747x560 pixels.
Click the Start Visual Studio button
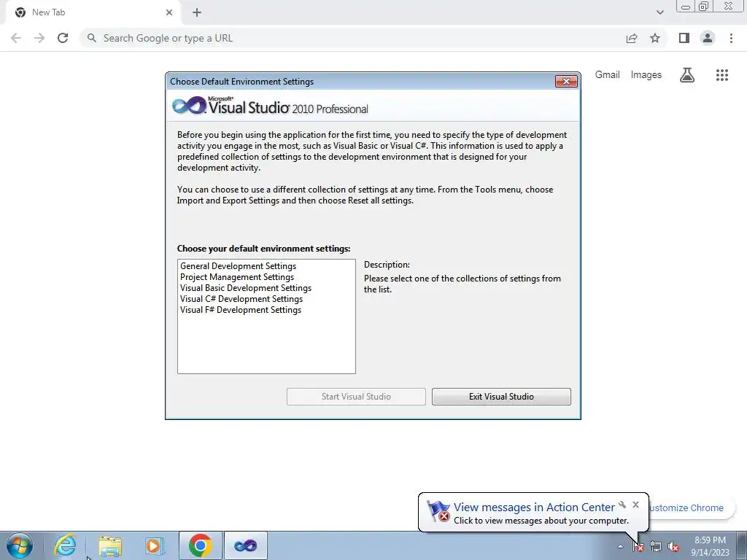(356, 397)
